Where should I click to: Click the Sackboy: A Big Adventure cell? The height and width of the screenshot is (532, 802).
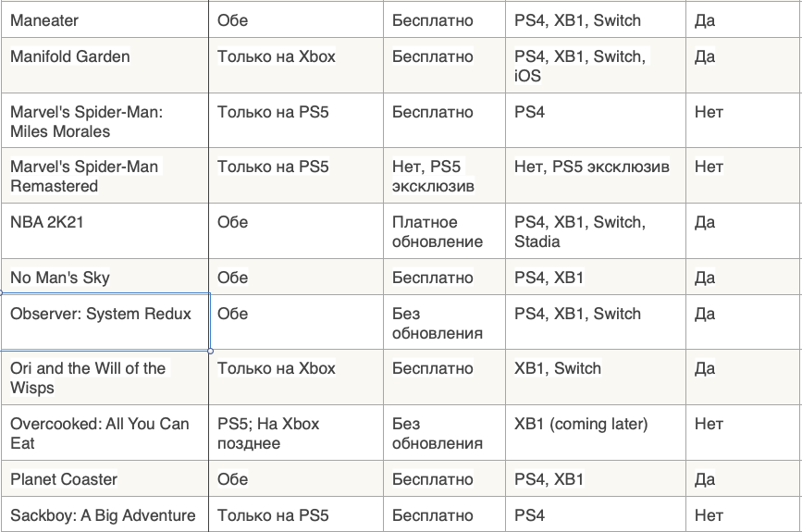103,515
